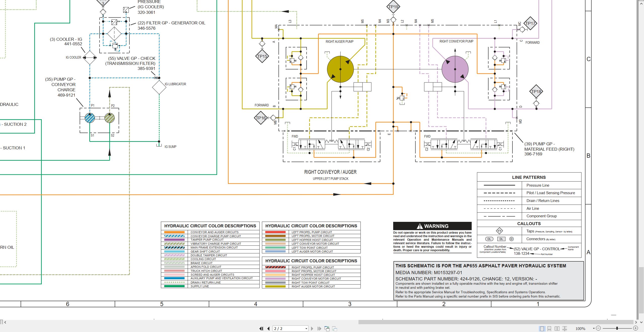Click 'RIGHT TOW POINT CIRCUIT' legend row
The image size is (644, 332).
(x=311, y=283)
